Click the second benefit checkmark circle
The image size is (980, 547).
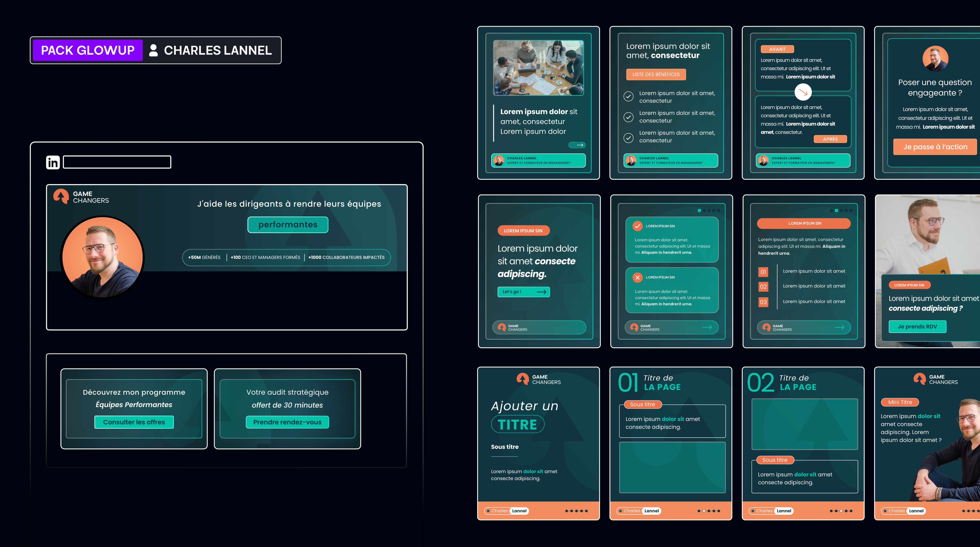[628, 117]
